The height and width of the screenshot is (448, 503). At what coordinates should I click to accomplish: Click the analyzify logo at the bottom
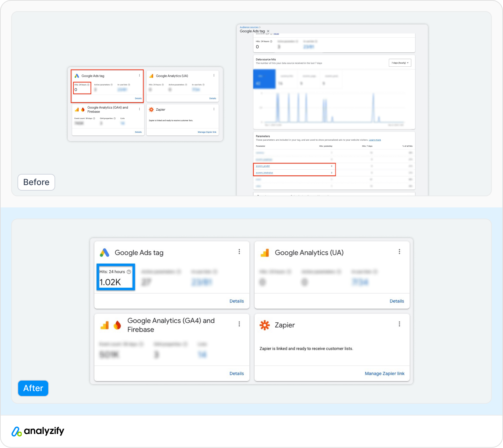point(38,431)
